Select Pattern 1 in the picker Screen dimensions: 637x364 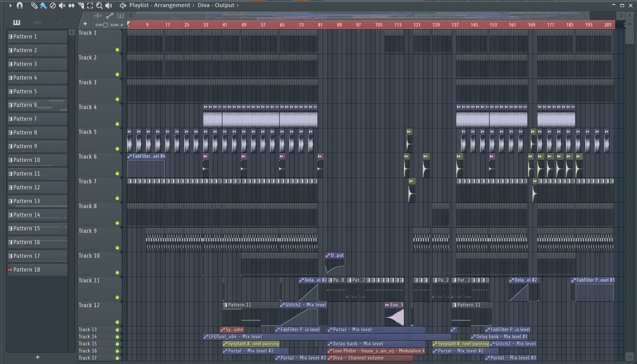(x=38, y=37)
